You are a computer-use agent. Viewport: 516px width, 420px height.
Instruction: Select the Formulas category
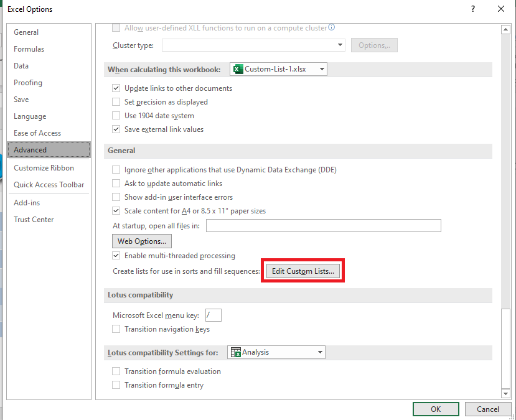(29, 49)
